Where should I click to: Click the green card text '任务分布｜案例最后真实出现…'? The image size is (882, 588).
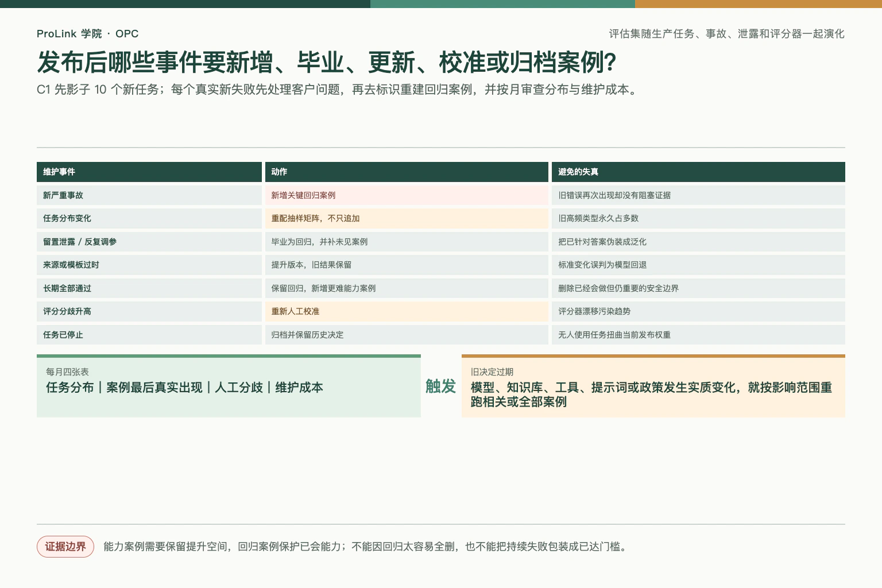184,388
